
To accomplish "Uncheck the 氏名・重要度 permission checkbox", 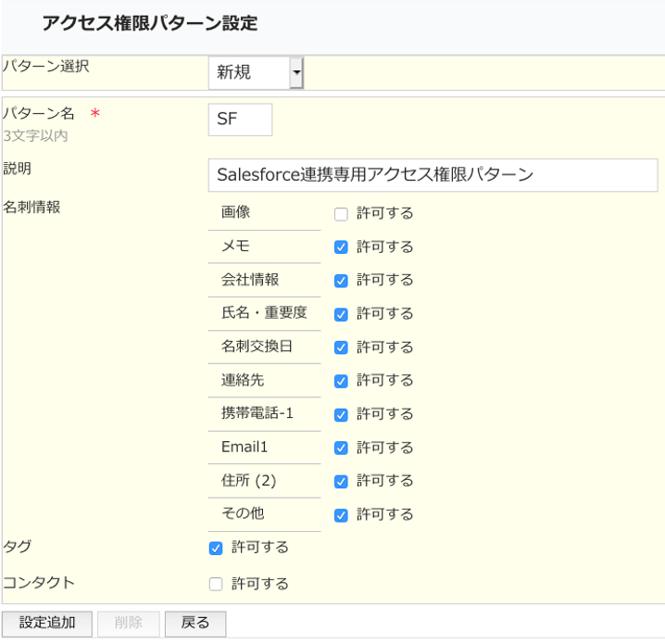I will point(341,314).
